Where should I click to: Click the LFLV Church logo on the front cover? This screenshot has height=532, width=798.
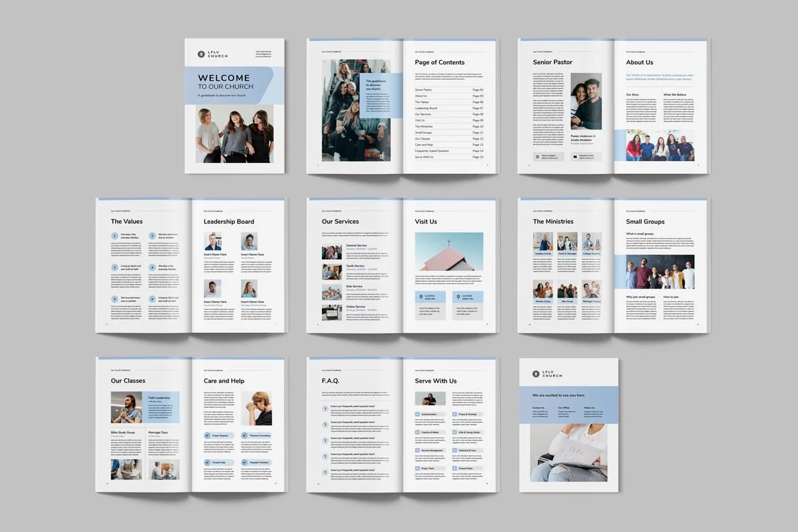(x=212, y=55)
